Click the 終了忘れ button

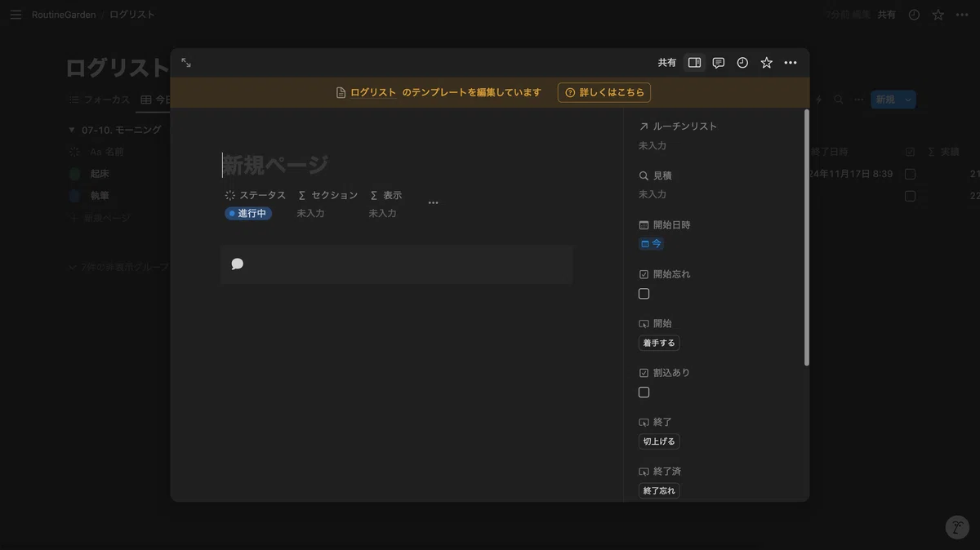[659, 490]
